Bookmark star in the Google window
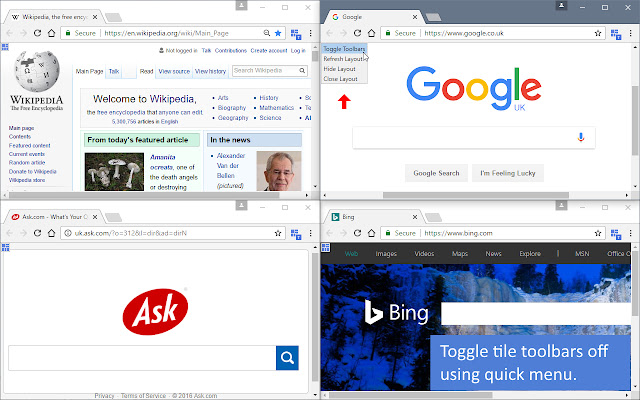Image resolution: width=640 pixels, height=400 pixels. point(598,33)
